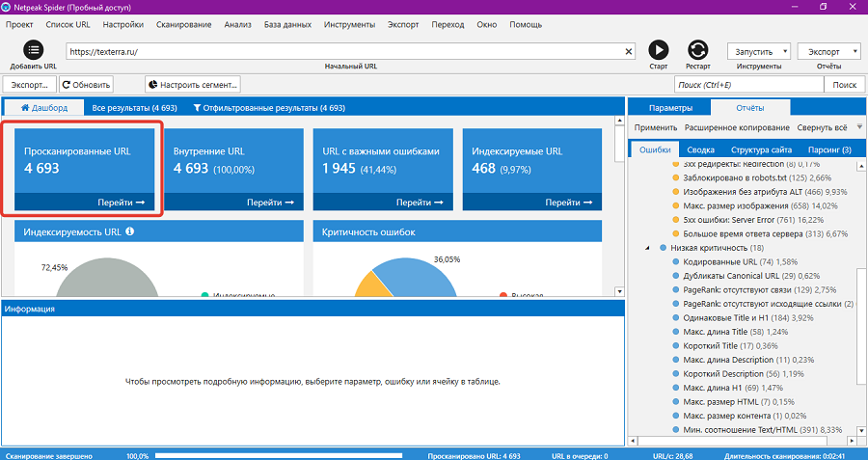The height and width of the screenshot is (460, 868).
Task: Open the Переход menu
Action: click(x=448, y=24)
